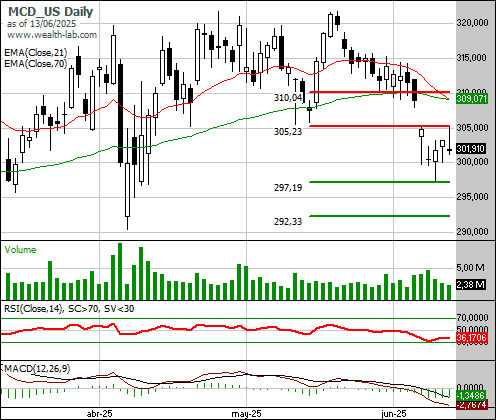
Task: Click the 290,000 price axis label
Action: coord(472,231)
